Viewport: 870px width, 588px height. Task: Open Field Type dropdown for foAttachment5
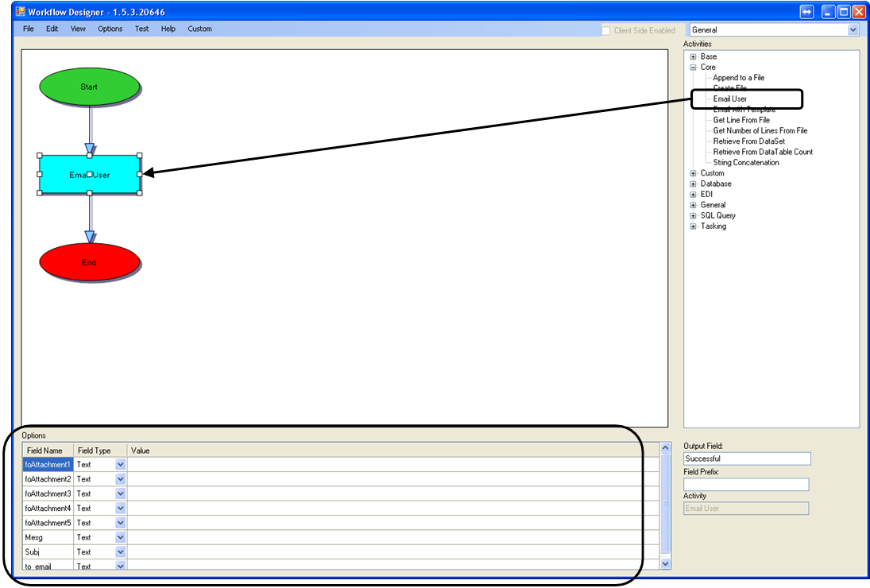(x=121, y=523)
